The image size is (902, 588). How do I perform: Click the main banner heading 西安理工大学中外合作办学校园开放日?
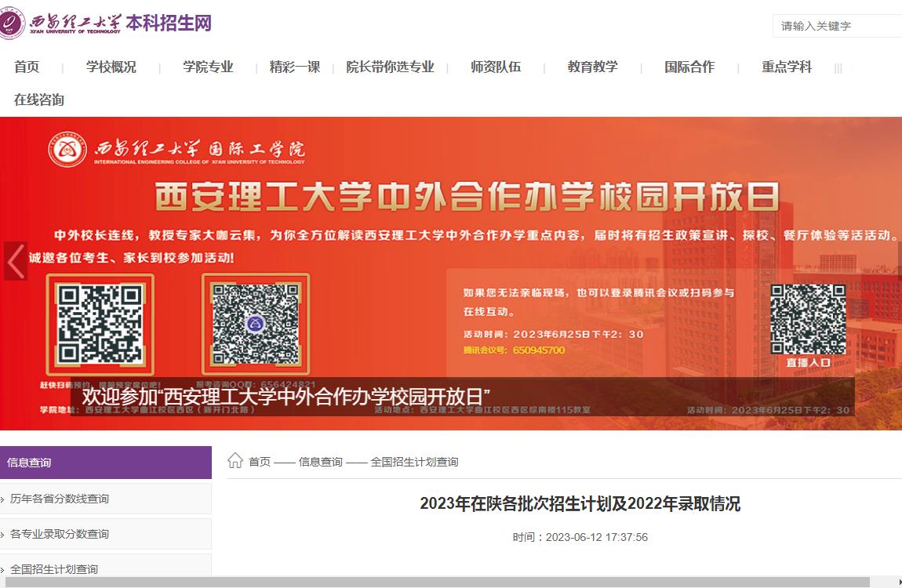(467, 197)
